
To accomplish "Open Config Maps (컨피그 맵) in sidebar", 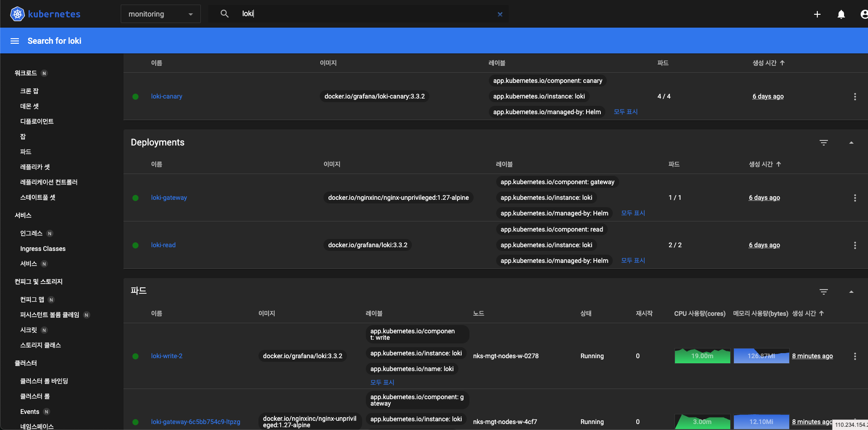I will pyautogui.click(x=32, y=300).
